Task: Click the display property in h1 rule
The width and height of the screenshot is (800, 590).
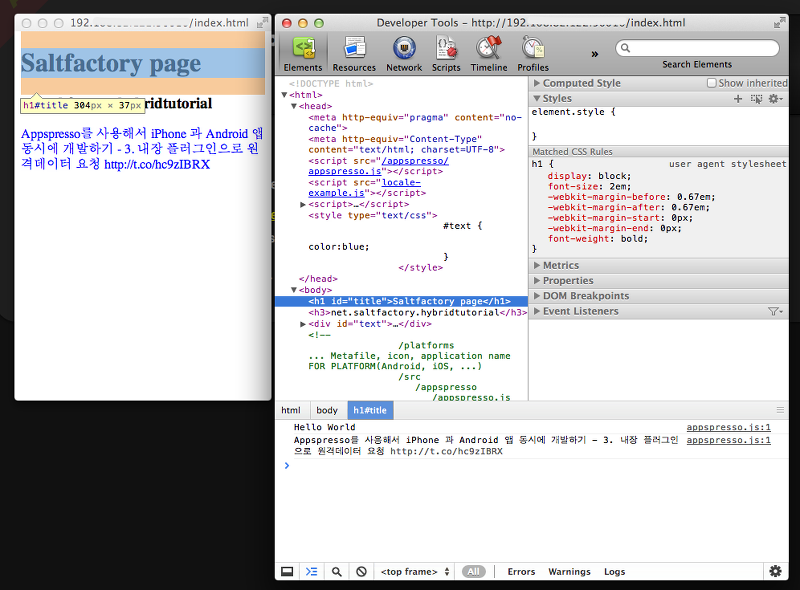Action: (x=567, y=176)
